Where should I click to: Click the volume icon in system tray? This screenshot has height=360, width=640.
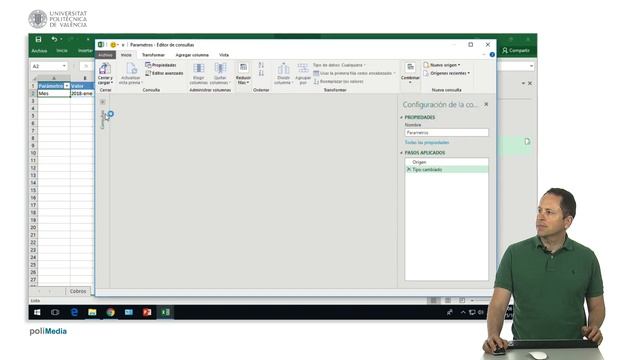(481, 312)
